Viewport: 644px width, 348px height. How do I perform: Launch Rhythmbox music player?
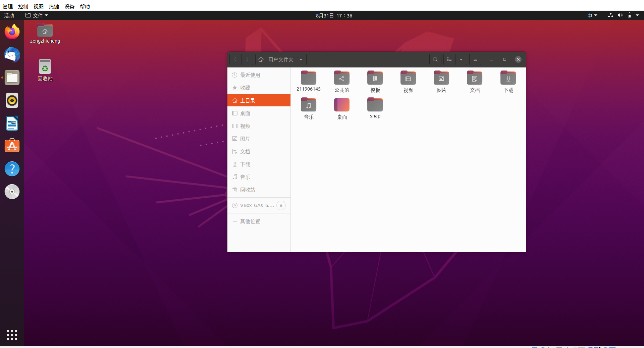point(12,100)
